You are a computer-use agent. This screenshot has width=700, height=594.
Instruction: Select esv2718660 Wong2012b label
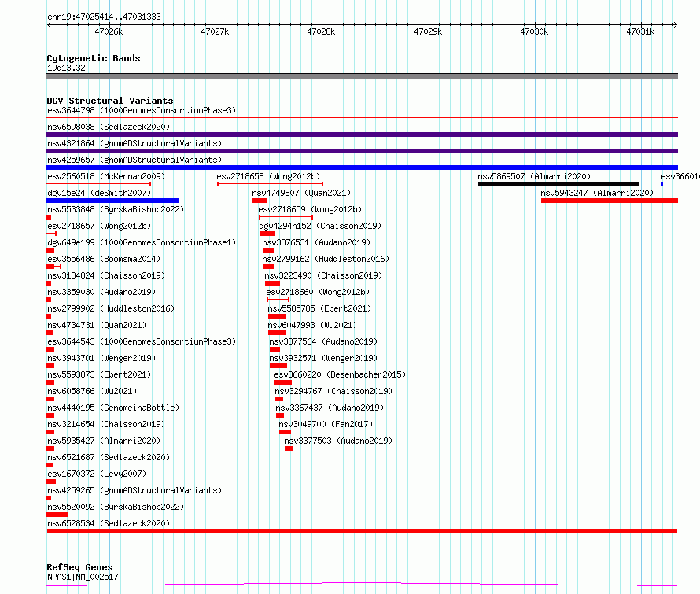coord(318,292)
